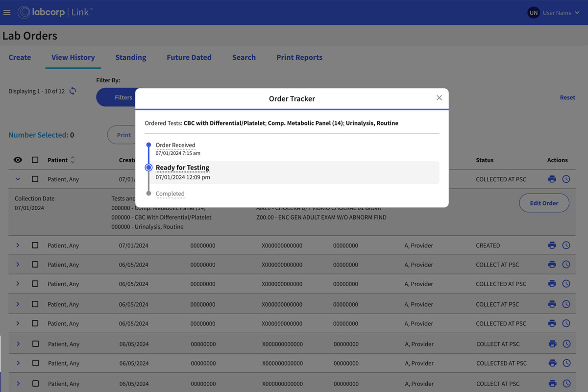
Task: Refresh the displayed orders list
Action: pyautogui.click(x=73, y=91)
